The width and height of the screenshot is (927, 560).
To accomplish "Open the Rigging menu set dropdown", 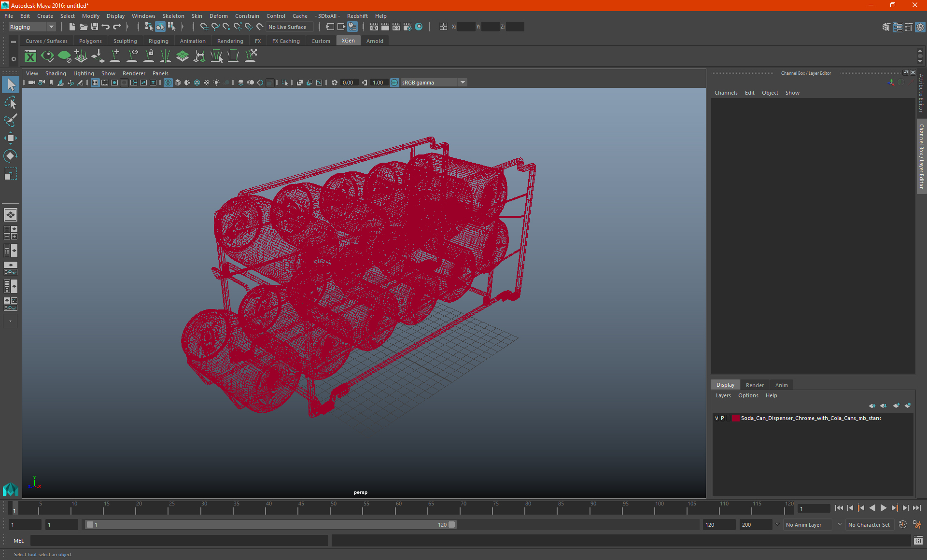I will (x=32, y=27).
